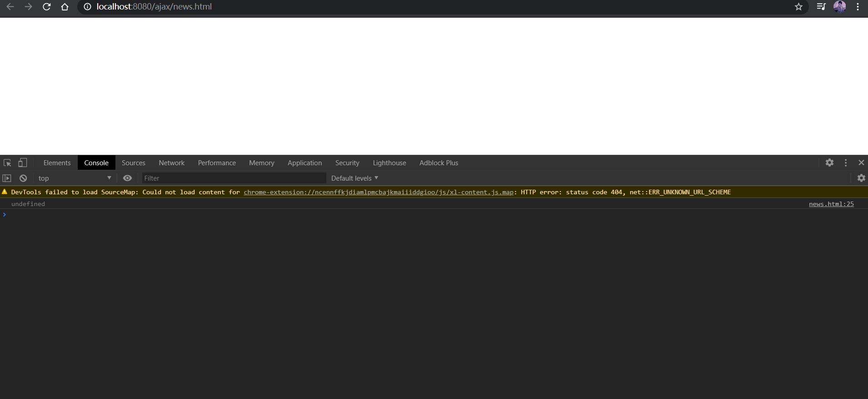
Task: Clear the console messages
Action: click(23, 178)
